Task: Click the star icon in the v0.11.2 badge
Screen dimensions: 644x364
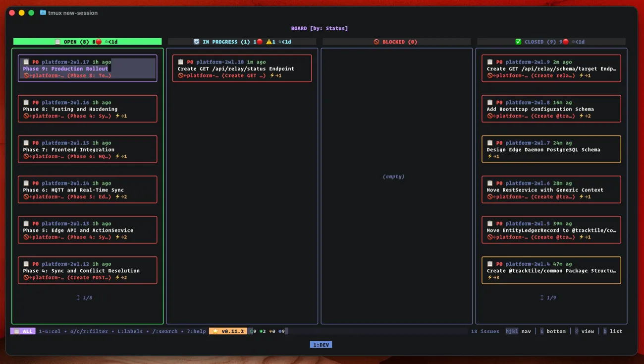Action: coord(214,331)
